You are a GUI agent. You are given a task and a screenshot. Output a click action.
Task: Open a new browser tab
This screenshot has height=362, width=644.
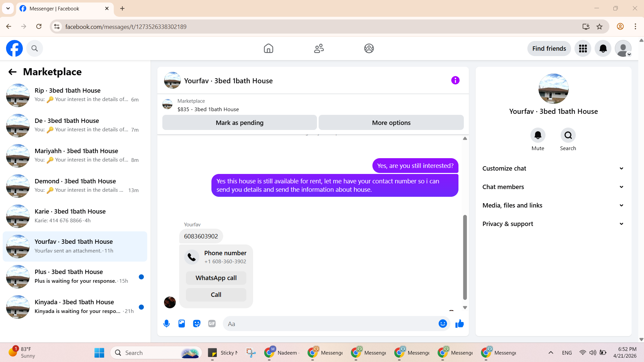pyautogui.click(x=122, y=9)
